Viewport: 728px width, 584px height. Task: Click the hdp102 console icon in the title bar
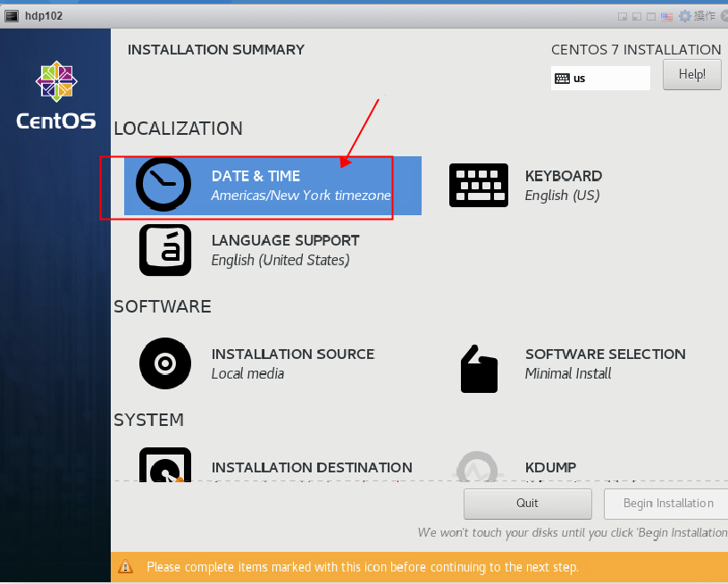(x=12, y=16)
